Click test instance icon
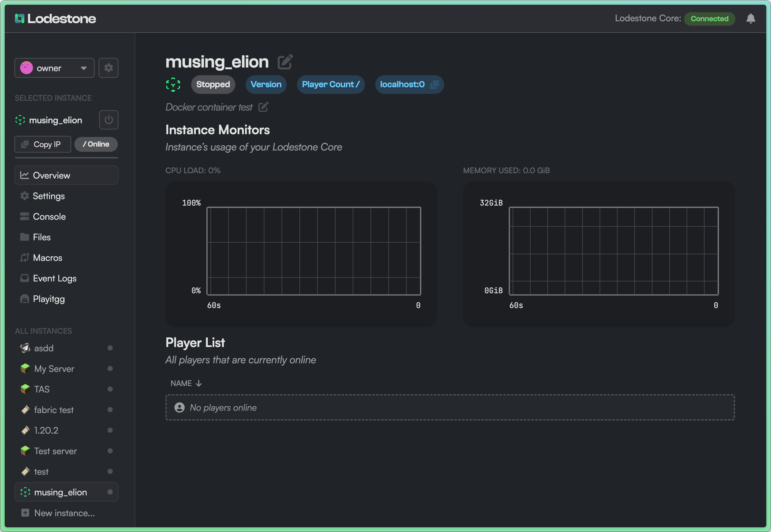This screenshot has height=532, width=771. (x=25, y=472)
